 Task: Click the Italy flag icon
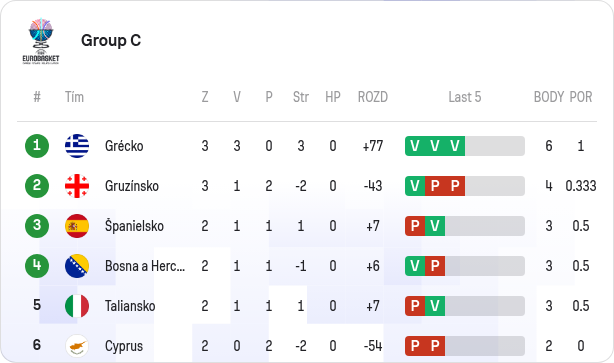coord(77,306)
